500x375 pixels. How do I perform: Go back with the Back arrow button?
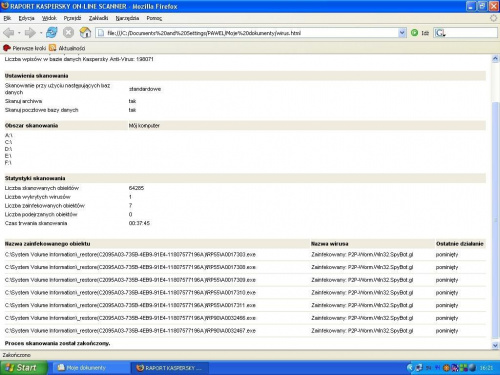9,33
